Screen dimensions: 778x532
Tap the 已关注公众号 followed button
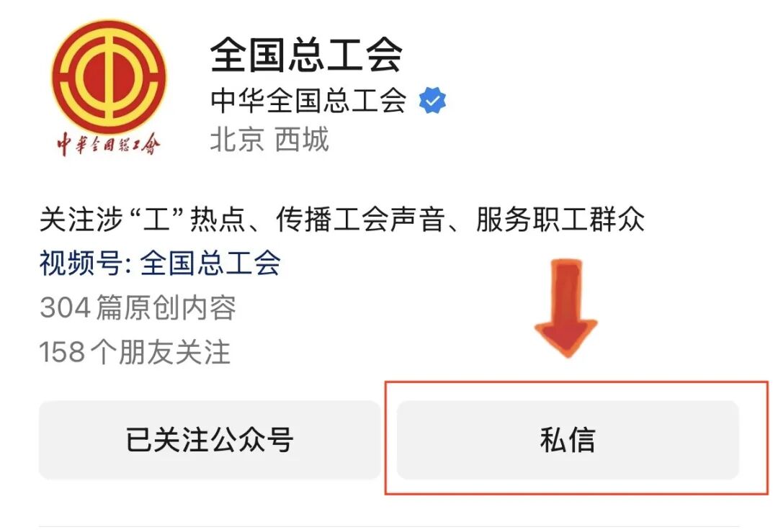coord(210,440)
